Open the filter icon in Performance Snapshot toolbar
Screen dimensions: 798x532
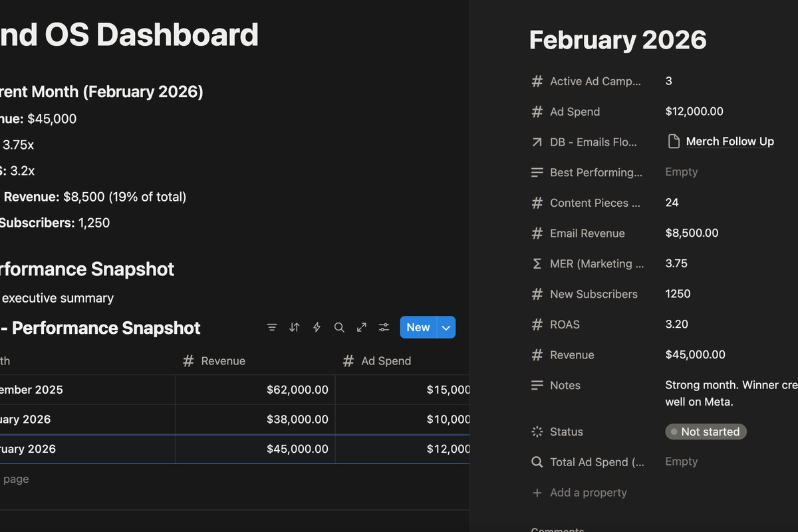[272, 327]
